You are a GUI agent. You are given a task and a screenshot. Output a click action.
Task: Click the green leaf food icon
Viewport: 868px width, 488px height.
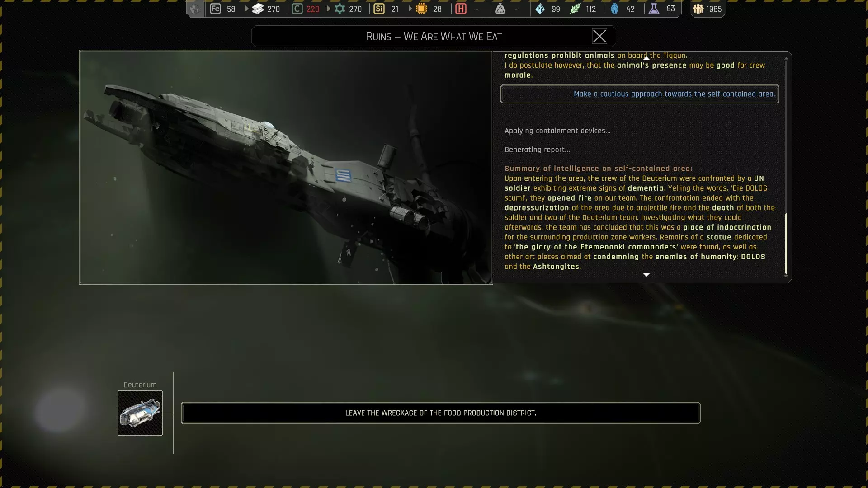pos(575,9)
